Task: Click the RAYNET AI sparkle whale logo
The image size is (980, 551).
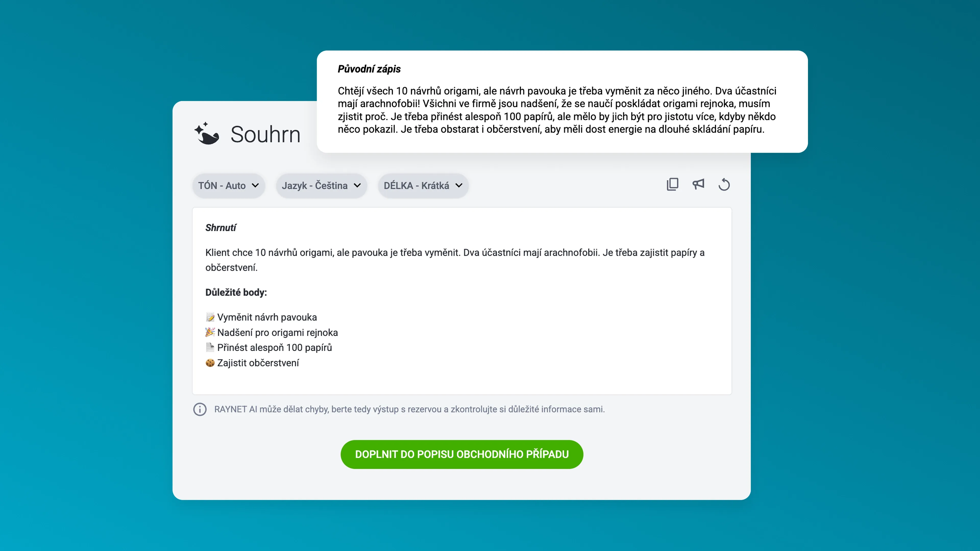Action: click(x=207, y=134)
